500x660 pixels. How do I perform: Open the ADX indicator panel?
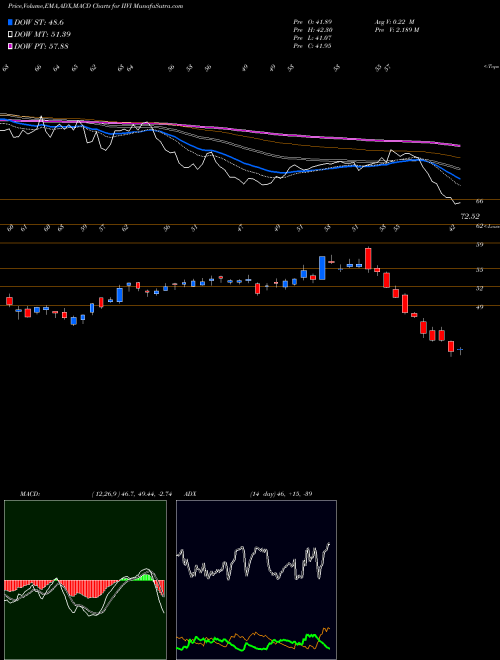click(256, 580)
